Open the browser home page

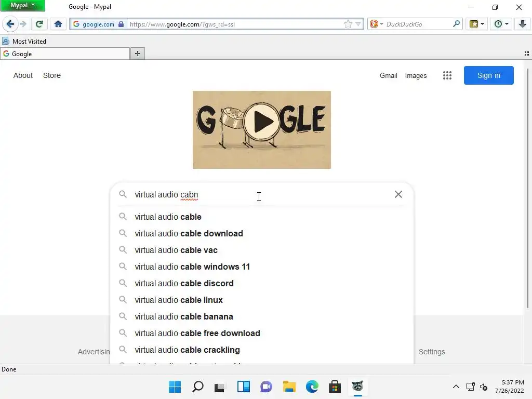[58, 24]
